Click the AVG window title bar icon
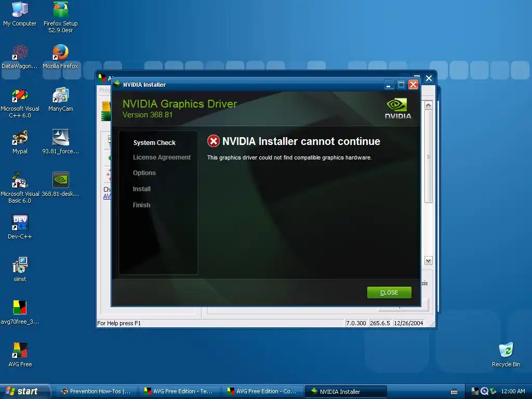The height and width of the screenshot is (399, 532). [x=102, y=78]
